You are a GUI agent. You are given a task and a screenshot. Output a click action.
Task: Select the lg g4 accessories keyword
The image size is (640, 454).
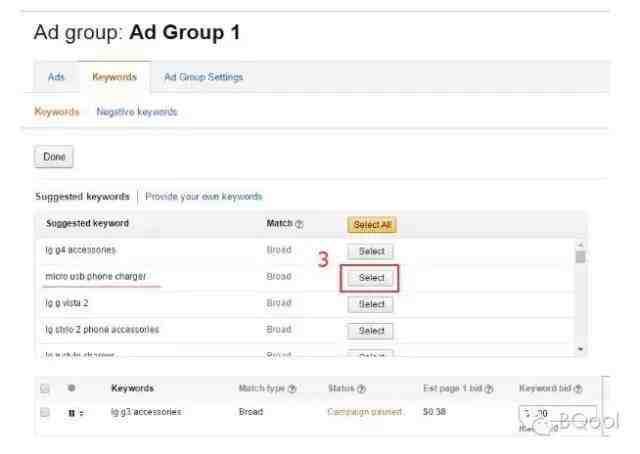(x=371, y=251)
